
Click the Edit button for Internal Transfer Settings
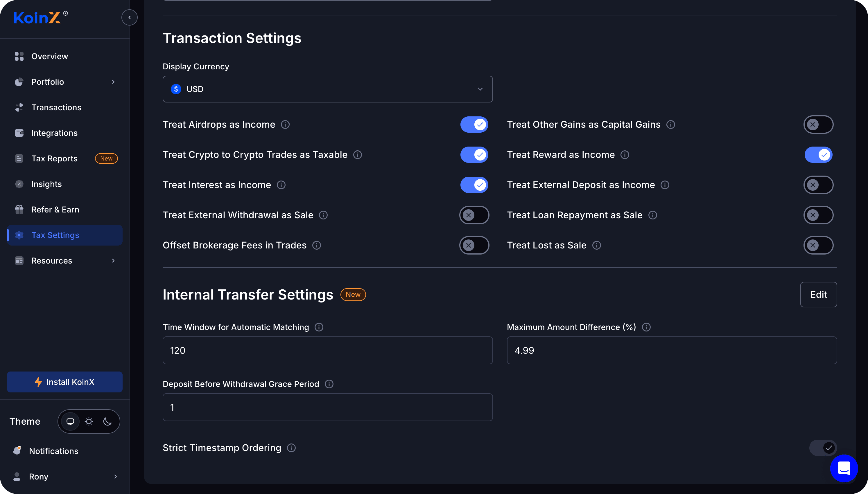pyautogui.click(x=818, y=295)
